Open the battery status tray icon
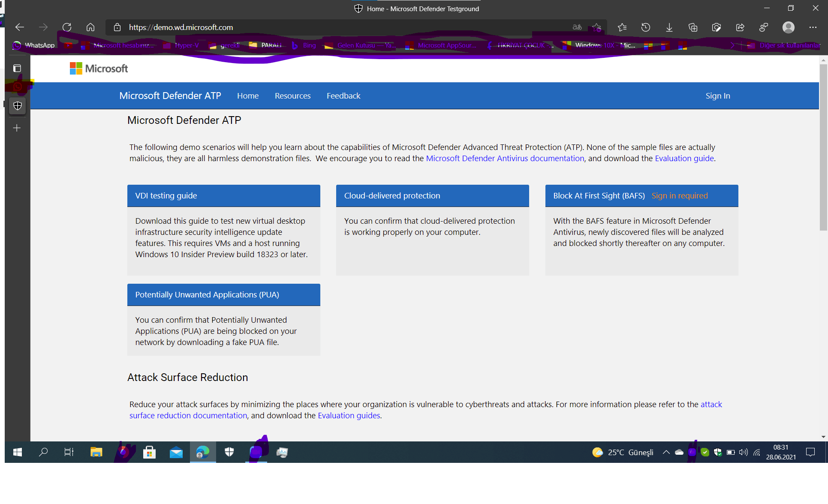This screenshot has width=828, height=504. click(731, 452)
